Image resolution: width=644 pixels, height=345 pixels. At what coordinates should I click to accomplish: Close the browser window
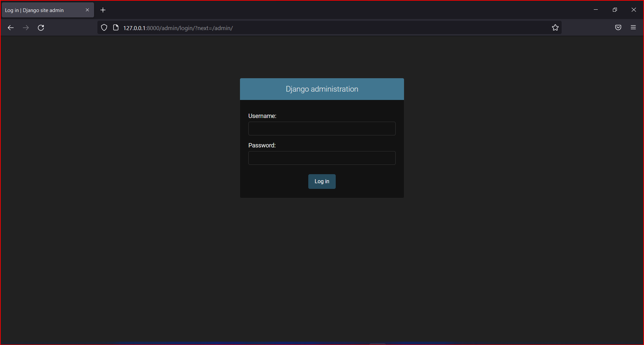tap(634, 10)
